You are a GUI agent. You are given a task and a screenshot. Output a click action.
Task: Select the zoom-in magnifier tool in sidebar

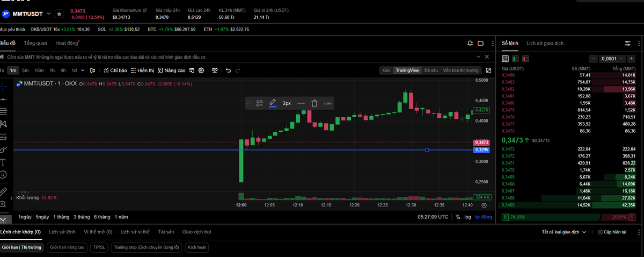(x=3, y=204)
